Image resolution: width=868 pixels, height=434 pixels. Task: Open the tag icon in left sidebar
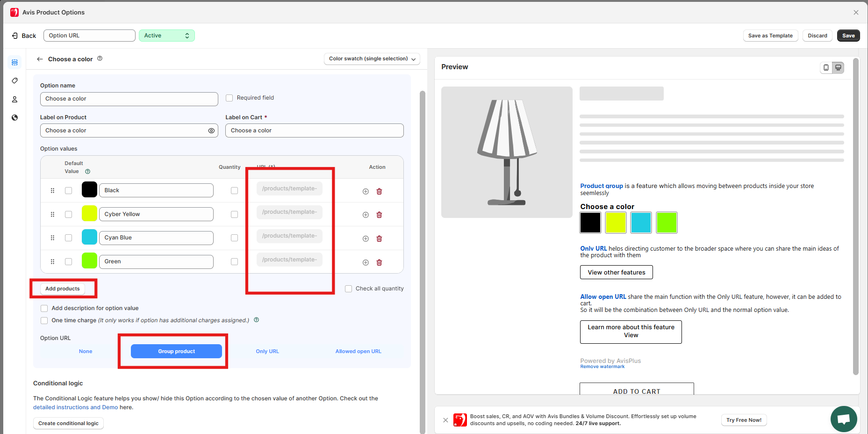(14, 81)
